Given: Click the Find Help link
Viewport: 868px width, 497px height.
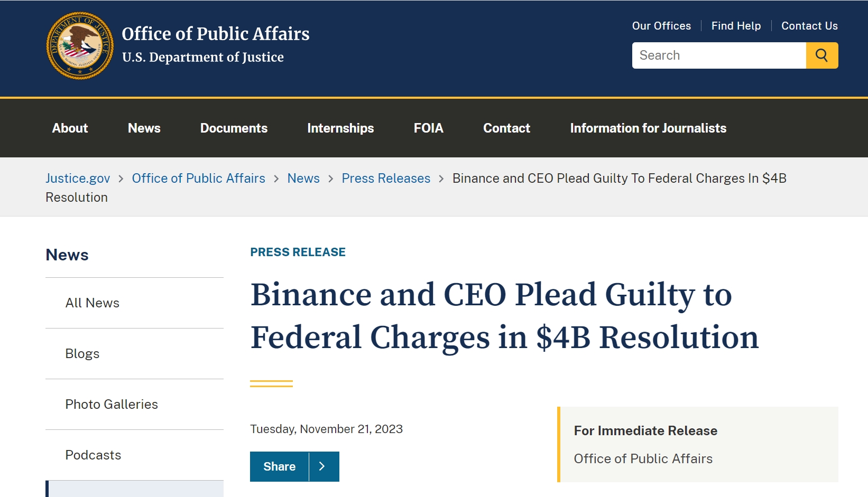Looking at the screenshot, I should [736, 26].
